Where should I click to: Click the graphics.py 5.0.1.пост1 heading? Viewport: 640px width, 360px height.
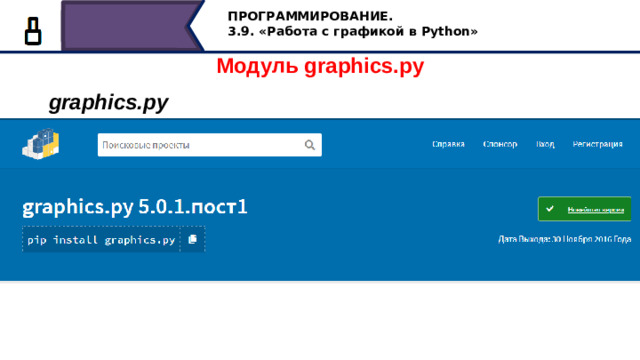[135, 207]
